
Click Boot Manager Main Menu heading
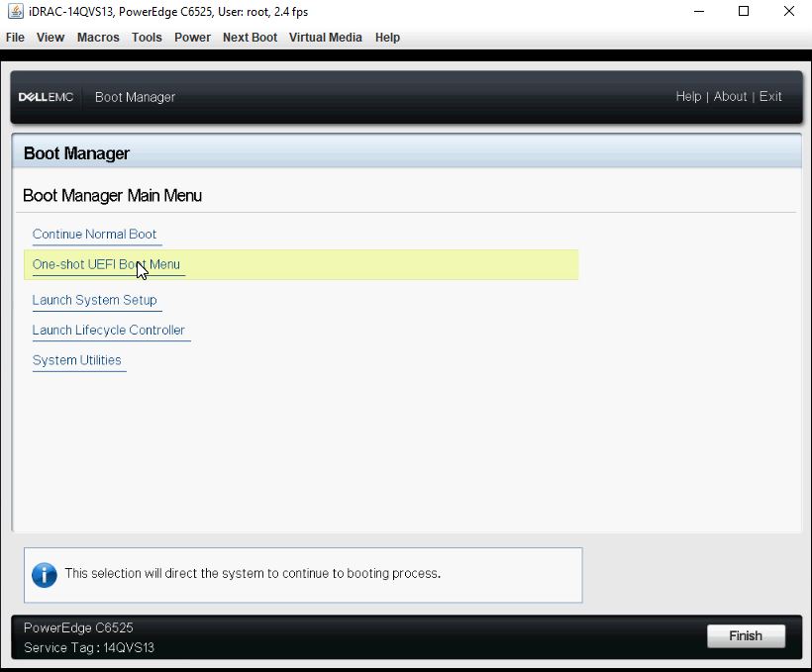pyautogui.click(x=112, y=196)
